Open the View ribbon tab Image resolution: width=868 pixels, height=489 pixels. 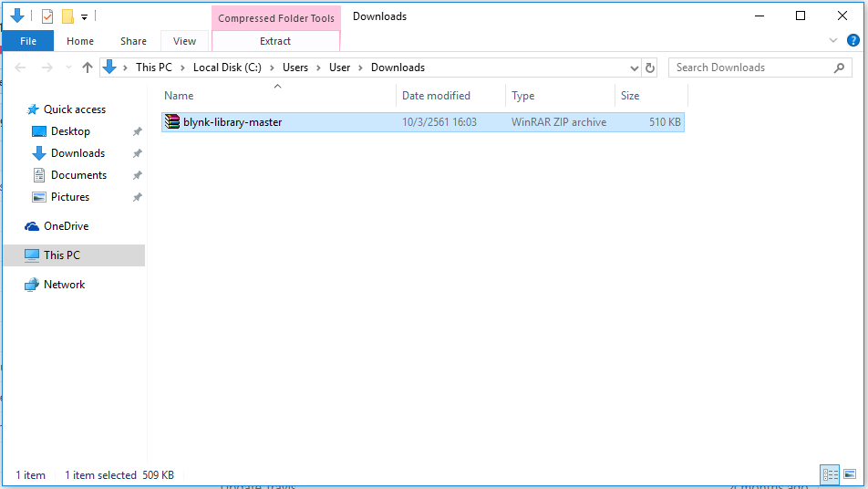point(184,41)
